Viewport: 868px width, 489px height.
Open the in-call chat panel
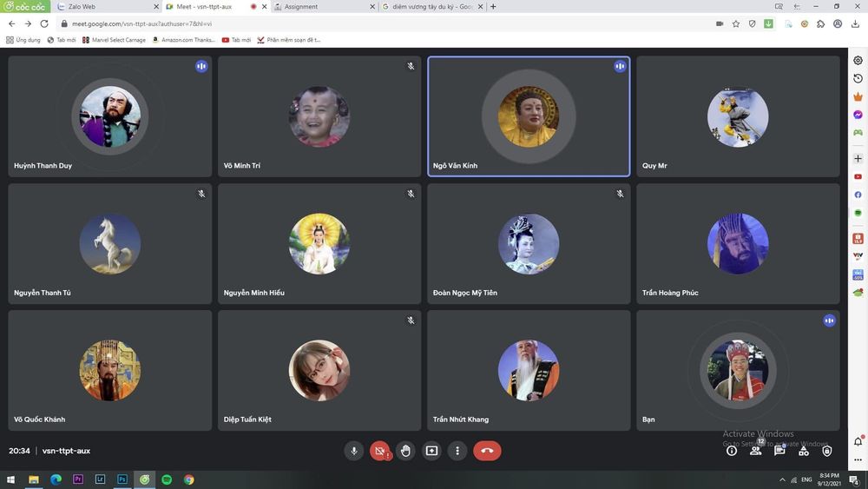tap(779, 451)
